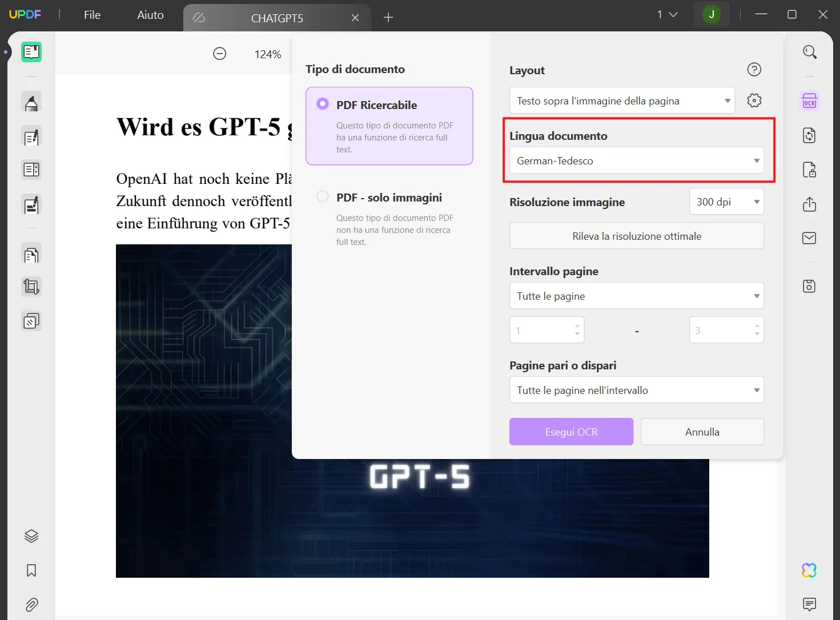This screenshot has height=620, width=840.
Task: Open the Lingua documento German-Tedesco dropdown
Action: (637, 161)
